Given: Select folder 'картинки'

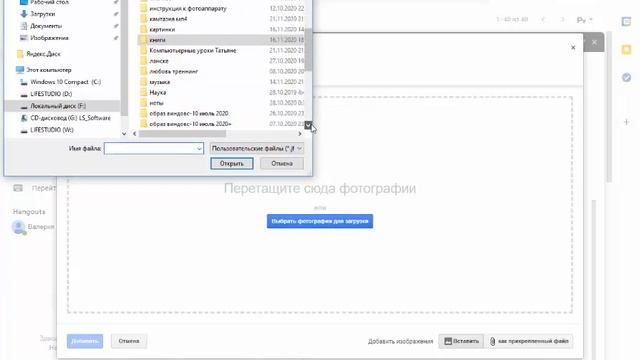Looking at the screenshot, I should (162, 29).
